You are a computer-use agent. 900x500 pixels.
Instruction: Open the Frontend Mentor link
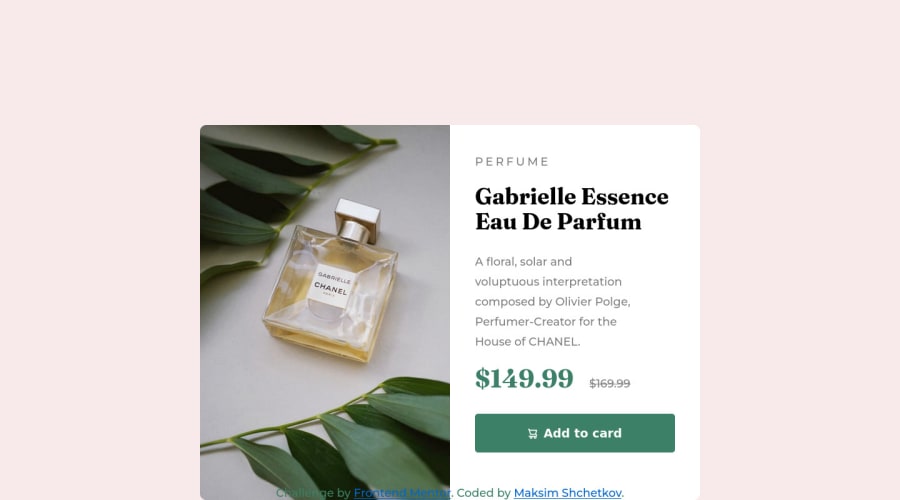[x=402, y=493]
